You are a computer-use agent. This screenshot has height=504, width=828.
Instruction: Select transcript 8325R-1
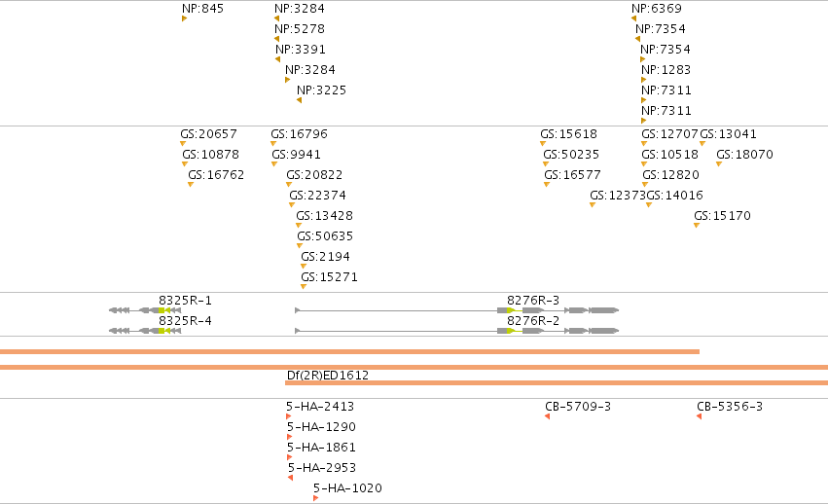tap(145, 310)
